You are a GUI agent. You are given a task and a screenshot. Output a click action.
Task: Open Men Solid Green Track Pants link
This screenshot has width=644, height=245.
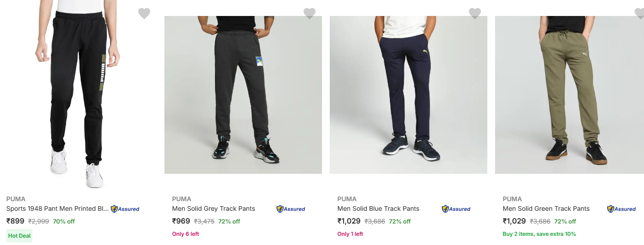(546, 209)
